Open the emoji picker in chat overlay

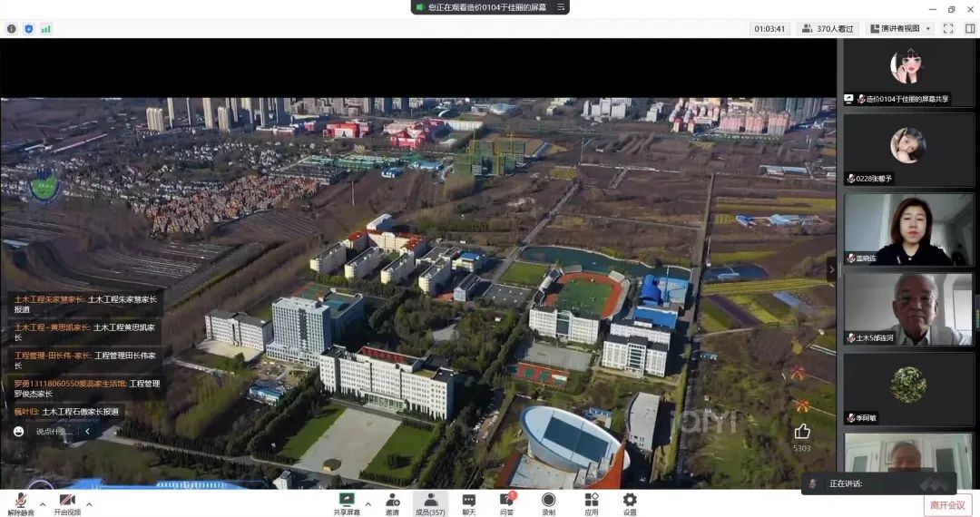point(19,432)
